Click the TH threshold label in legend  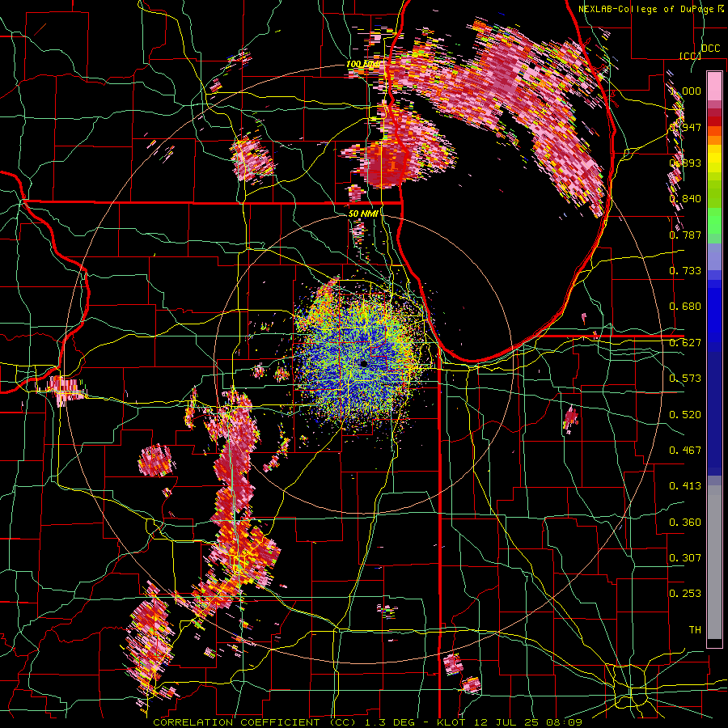[x=695, y=630]
